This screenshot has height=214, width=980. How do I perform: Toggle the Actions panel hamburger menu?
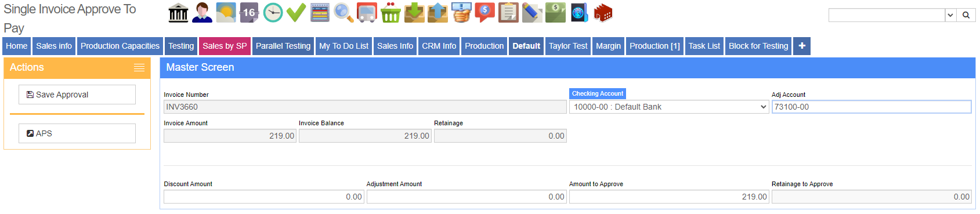pyautogui.click(x=139, y=67)
